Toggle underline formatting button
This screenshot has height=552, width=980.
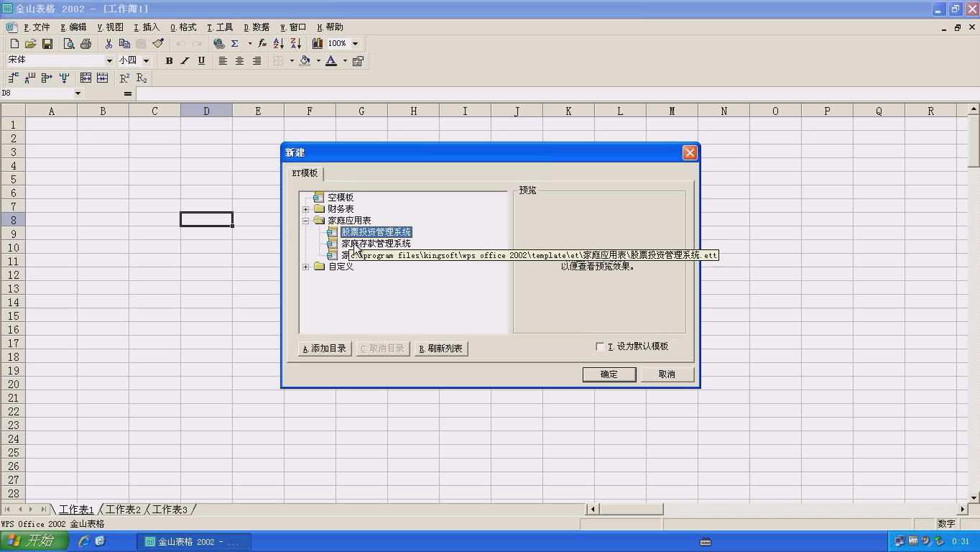pyautogui.click(x=201, y=61)
